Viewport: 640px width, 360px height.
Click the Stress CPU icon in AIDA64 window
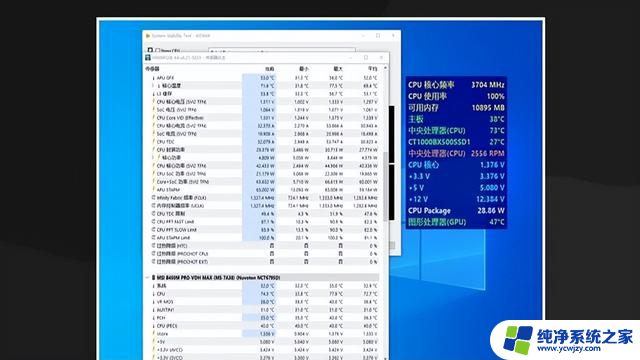tap(150, 51)
